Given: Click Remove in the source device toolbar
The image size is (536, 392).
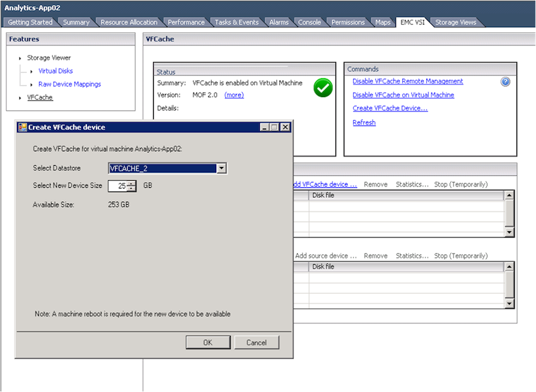Looking at the screenshot, I should click(x=376, y=256).
